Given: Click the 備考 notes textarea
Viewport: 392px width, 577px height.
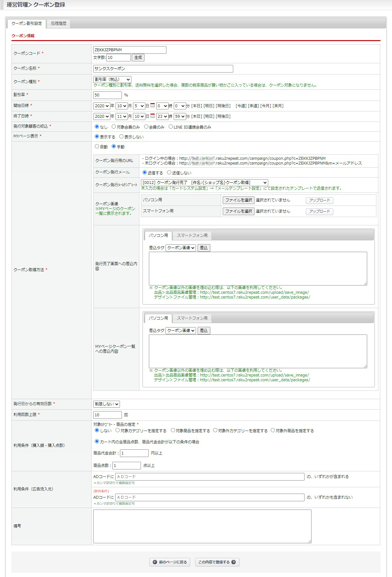Looking at the screenshot, I should [x=202, y=526].
